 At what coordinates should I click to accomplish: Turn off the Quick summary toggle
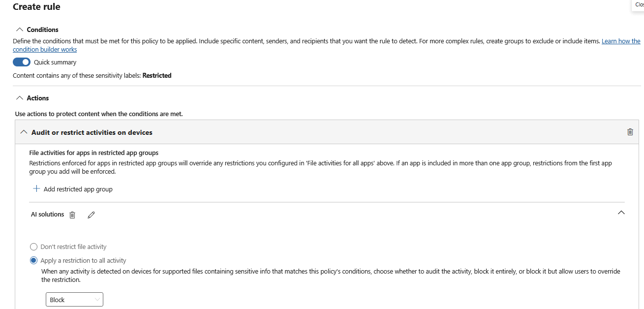[x=22, y=62]
